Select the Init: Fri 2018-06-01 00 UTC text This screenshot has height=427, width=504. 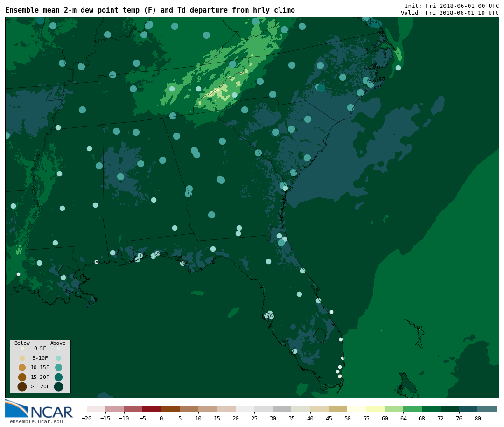452,6
